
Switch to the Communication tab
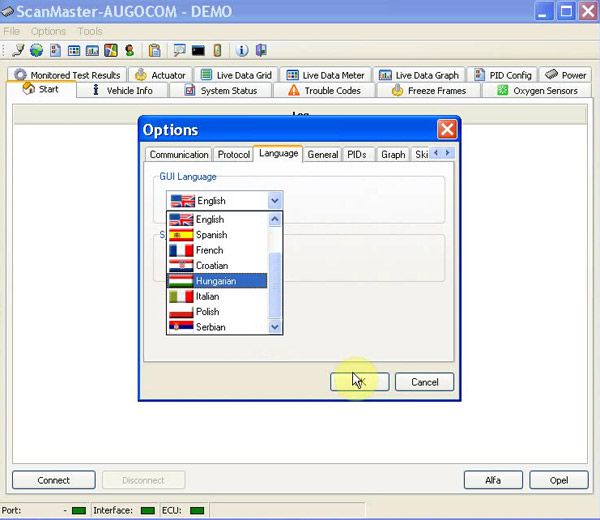pos(179,154)
